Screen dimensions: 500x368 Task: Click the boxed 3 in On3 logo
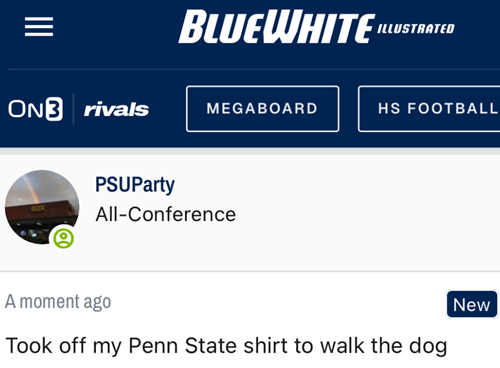tap(54, 109)
